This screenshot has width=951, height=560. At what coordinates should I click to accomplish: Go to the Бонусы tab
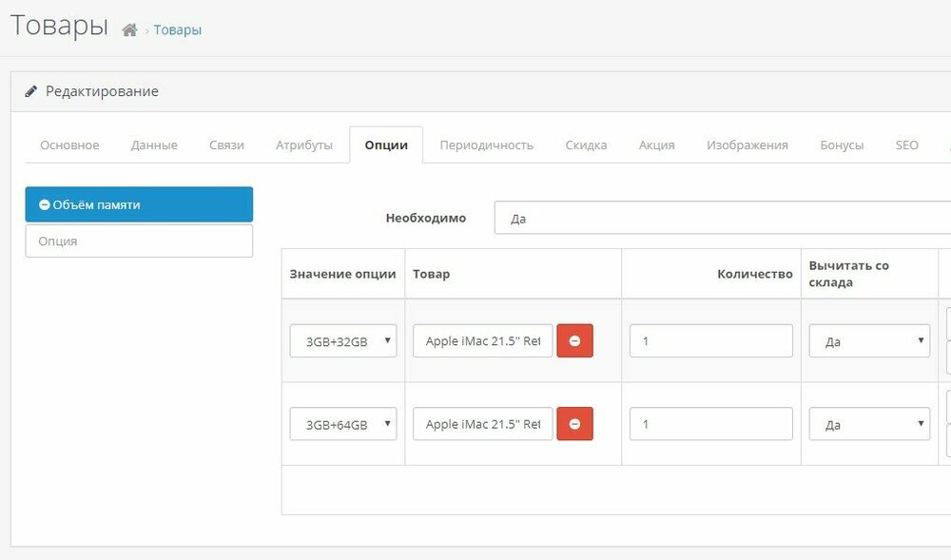click(x=842, y=145)
